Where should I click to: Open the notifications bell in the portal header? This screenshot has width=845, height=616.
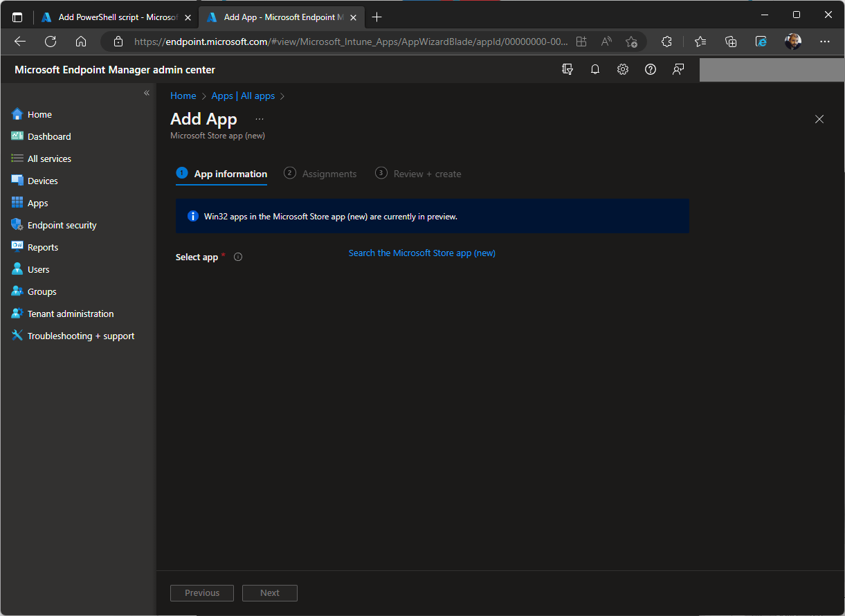click(x=595, y=69)
